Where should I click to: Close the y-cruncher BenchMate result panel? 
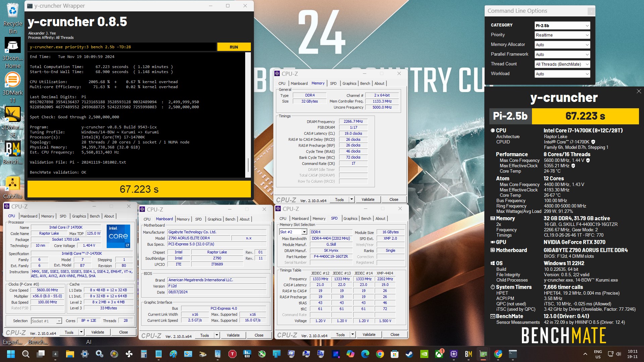pyautogui.click(x=639, y=91)
